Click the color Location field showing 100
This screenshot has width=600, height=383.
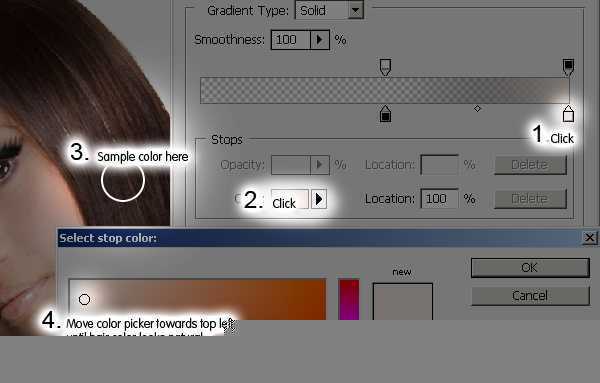(x=439, y=199)
